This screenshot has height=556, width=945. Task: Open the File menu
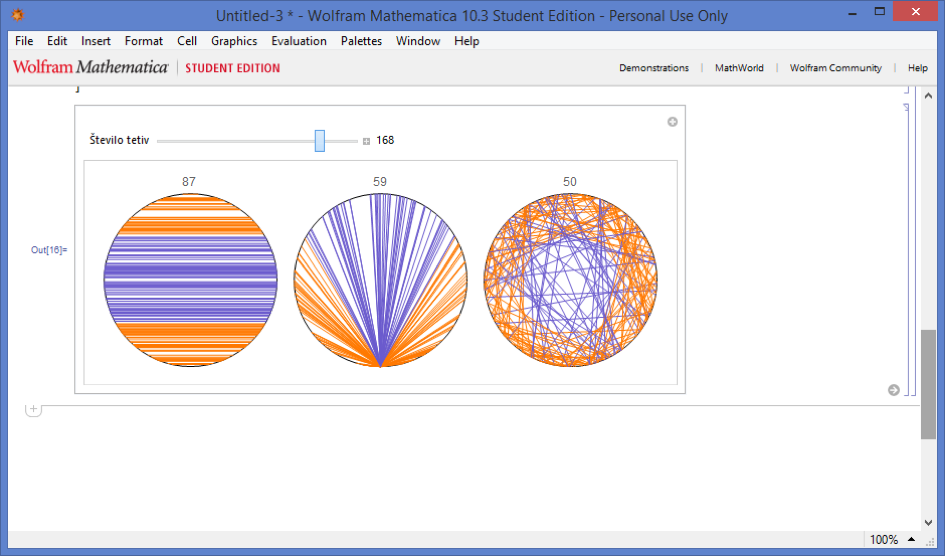24,41
